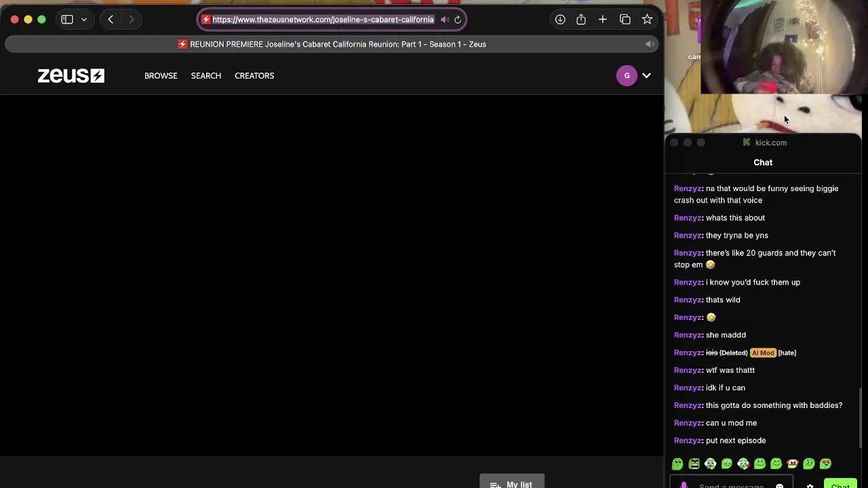Viewport: 868px width, 488px height.
Task: Open the SEARCH page on Zeus
Action: tap(206, 76)
